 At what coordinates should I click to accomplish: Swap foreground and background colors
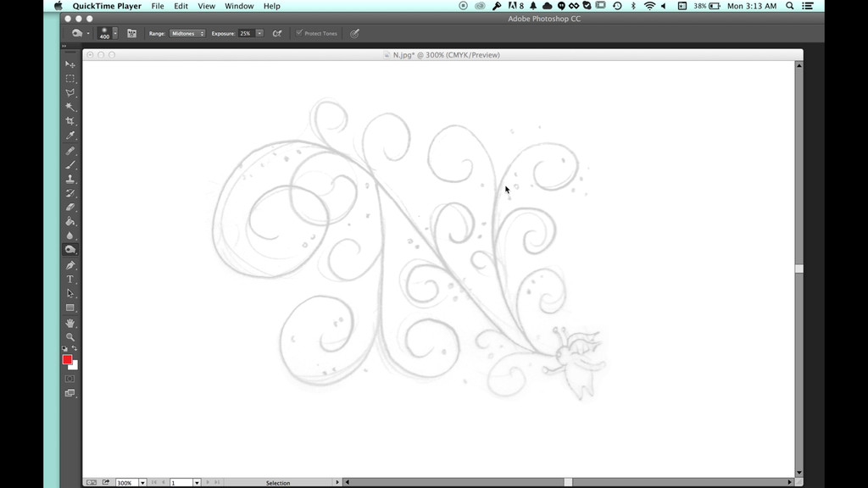pos(75,348)
